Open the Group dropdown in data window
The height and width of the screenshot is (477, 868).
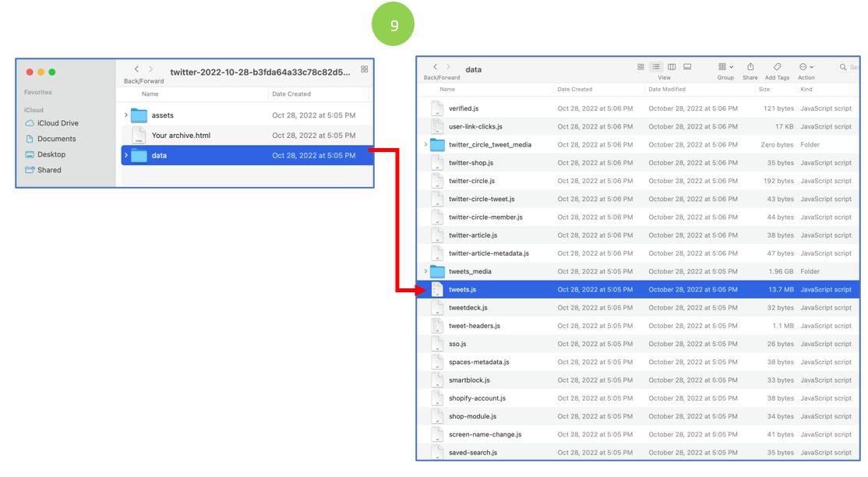pyautogui.click(x=725, y=67)
